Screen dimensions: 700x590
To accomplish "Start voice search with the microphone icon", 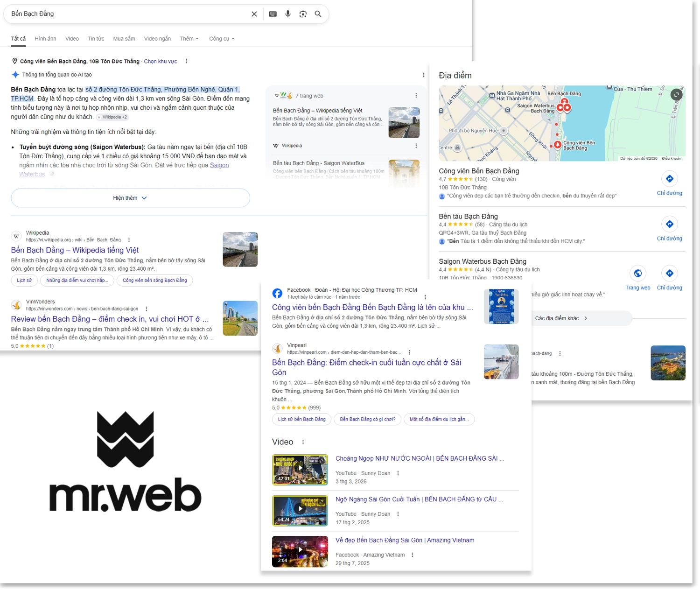I will click(288, 14).
